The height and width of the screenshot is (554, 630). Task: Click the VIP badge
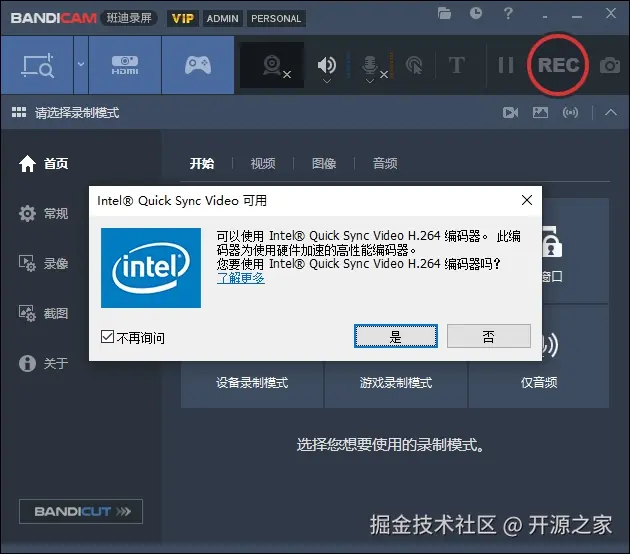[183, 18]
